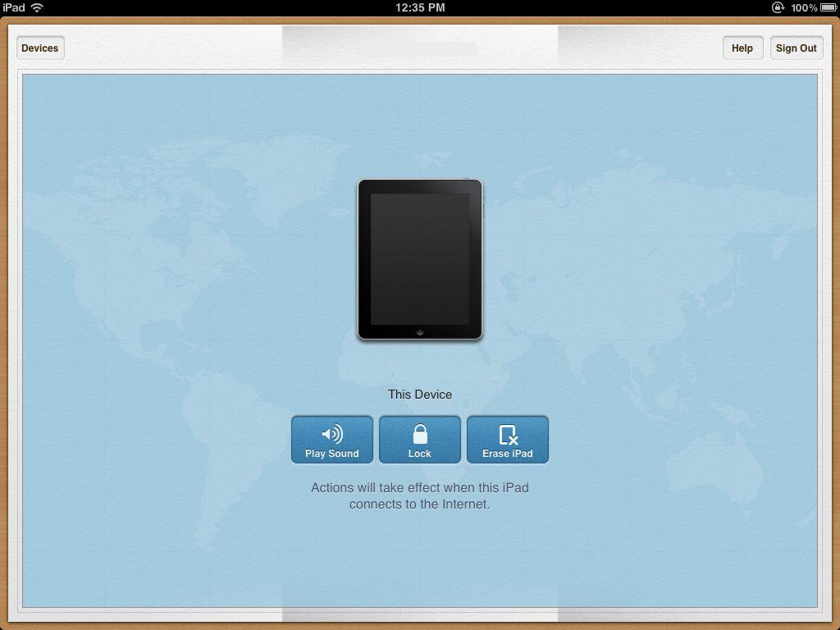The image size is (840, 630).
Task: Click the speaker icon for Play Sound
Action: [332, 434]
